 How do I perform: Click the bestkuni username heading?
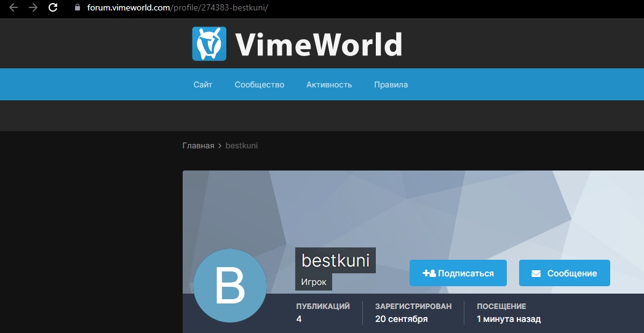click(x=335, y=260)
